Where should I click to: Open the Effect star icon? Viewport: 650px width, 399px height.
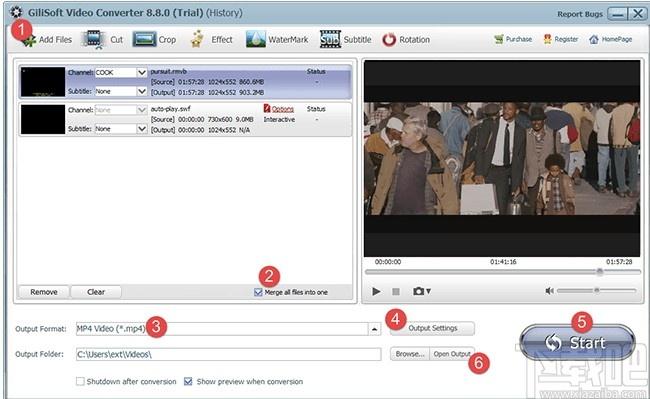point(197,39)
